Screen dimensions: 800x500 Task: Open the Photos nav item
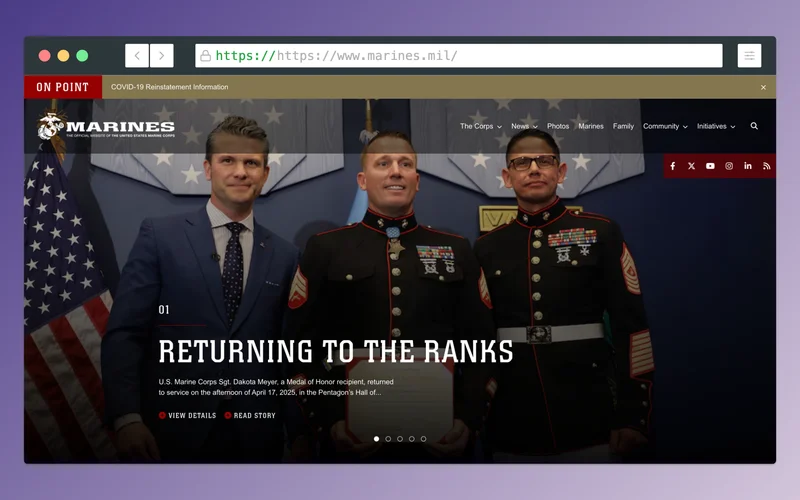(558, 126)
